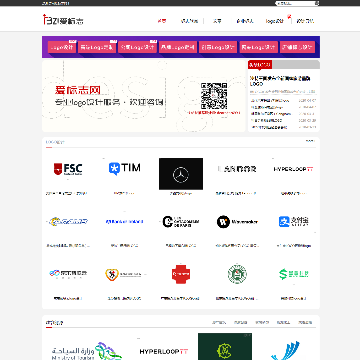Open the FSC logo thumbnail
Viewport: 360px width, 360px height.
point(68,169)
